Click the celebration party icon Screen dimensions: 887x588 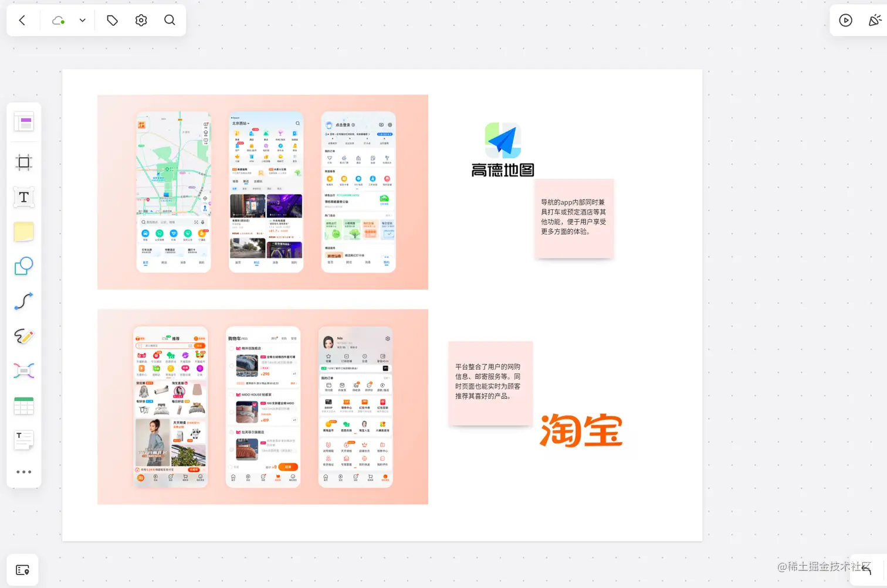click(x=875, y=21)
